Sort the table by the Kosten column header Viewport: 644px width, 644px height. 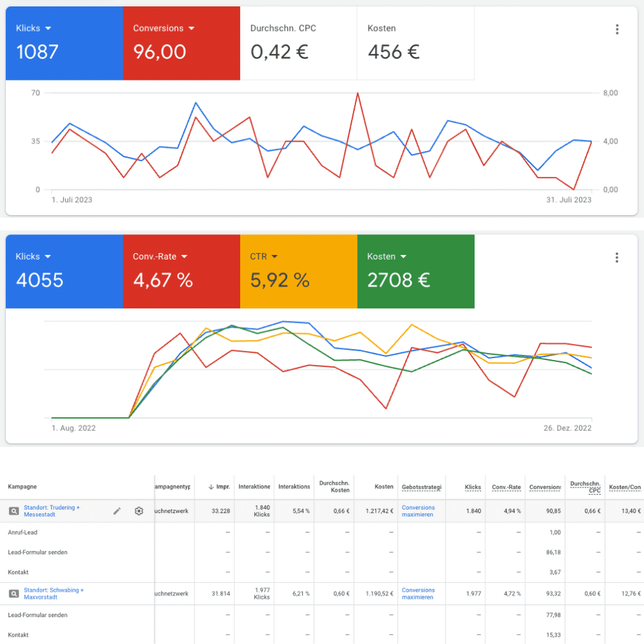click(384, 487)
